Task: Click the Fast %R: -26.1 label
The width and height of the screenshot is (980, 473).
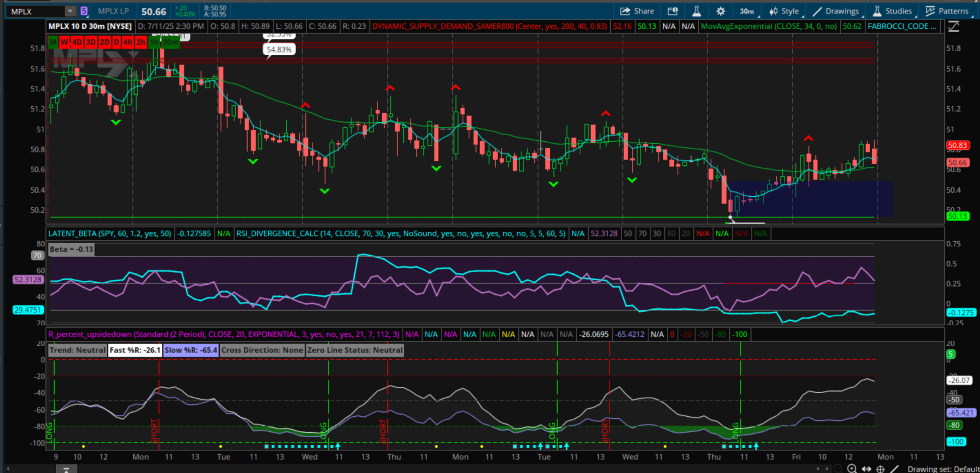Action: 135,350
